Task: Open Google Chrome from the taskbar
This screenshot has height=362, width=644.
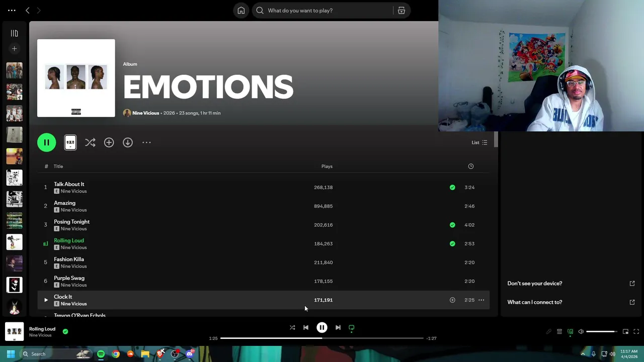Action: (116, 354)
